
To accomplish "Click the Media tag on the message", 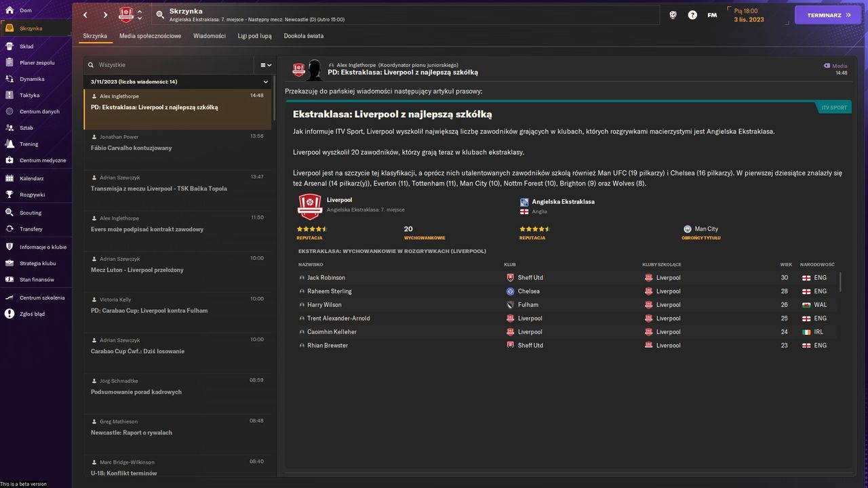I will click(x=835, y=66).
